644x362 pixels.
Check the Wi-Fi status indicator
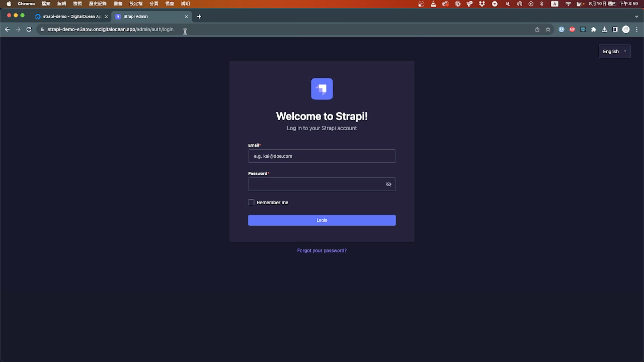[x=568, y=4]
